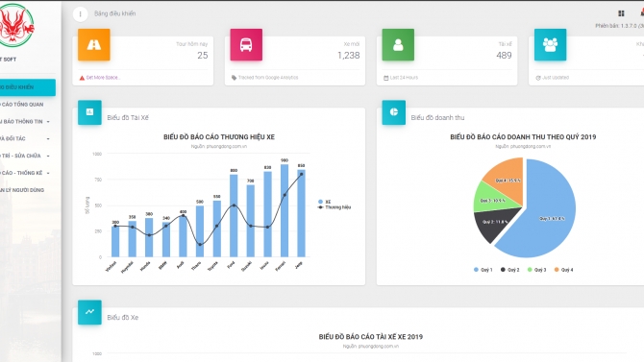The height and width of the screenshot is (362, 644).
Task: Toggle the Xe series in the bar chart legend
Action: pyautogui.click(x=325, y=202)
